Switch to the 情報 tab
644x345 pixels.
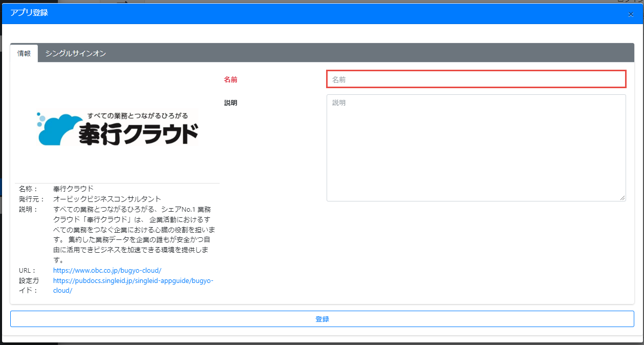[24, 53]
